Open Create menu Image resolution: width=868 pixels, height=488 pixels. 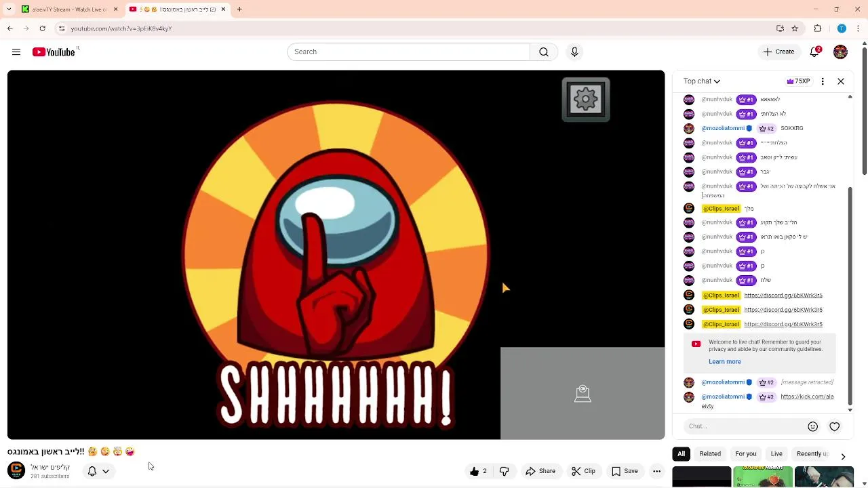(x=778, y=52)
